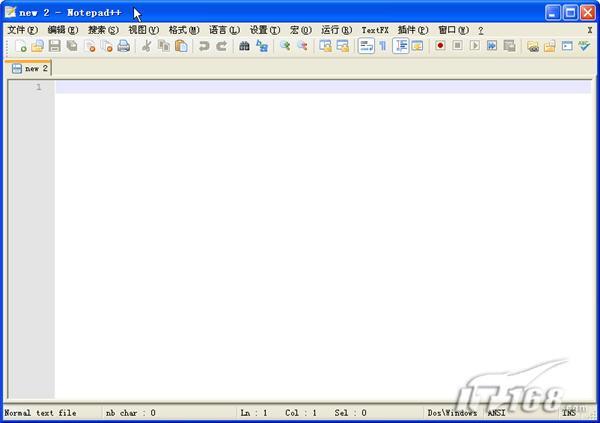The width and height of the screenshot is (600, 423).
Task: Click the save recorded macro icon
Action: pyautogui.click(x=509, y=46)
